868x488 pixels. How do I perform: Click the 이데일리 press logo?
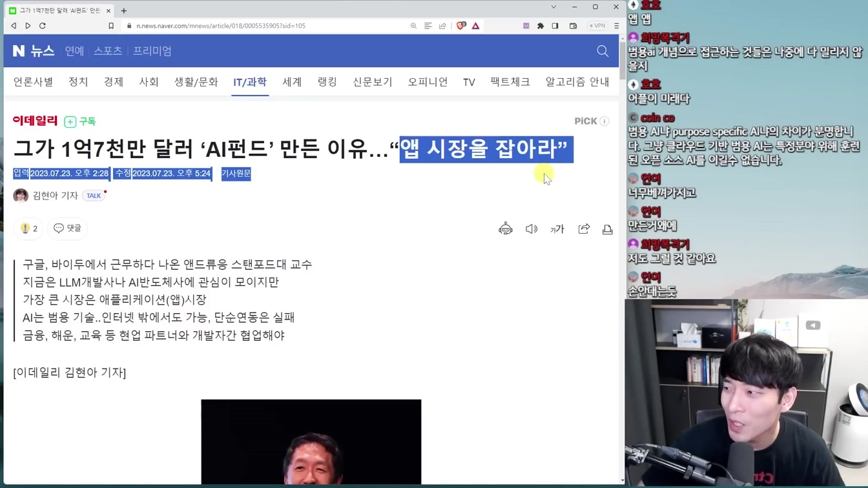click(x=36, y=121)
